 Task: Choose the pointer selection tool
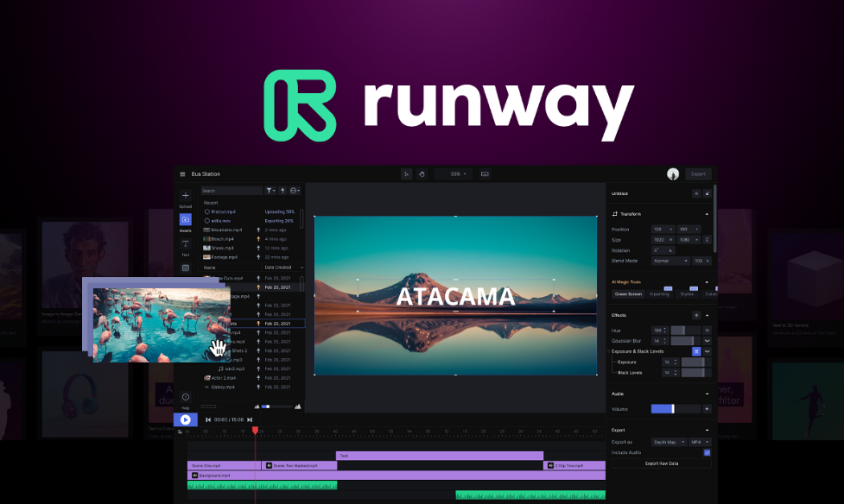coord(407,174)
